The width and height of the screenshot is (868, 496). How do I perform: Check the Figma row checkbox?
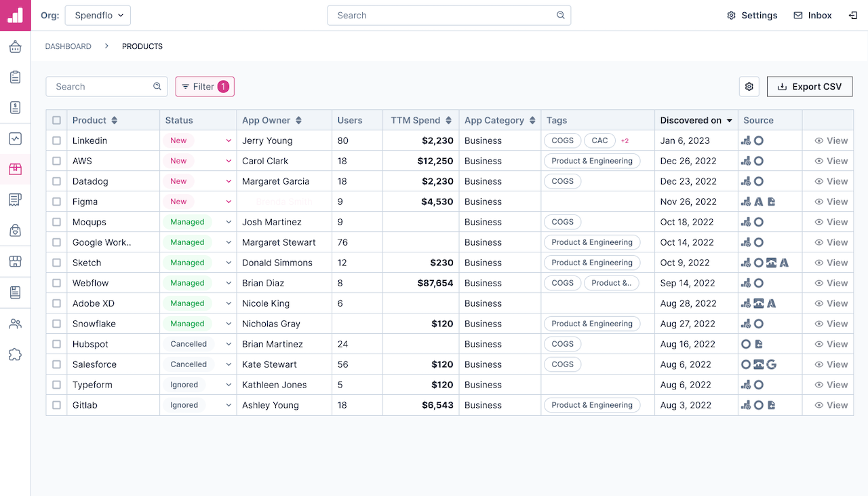[56, 202]
